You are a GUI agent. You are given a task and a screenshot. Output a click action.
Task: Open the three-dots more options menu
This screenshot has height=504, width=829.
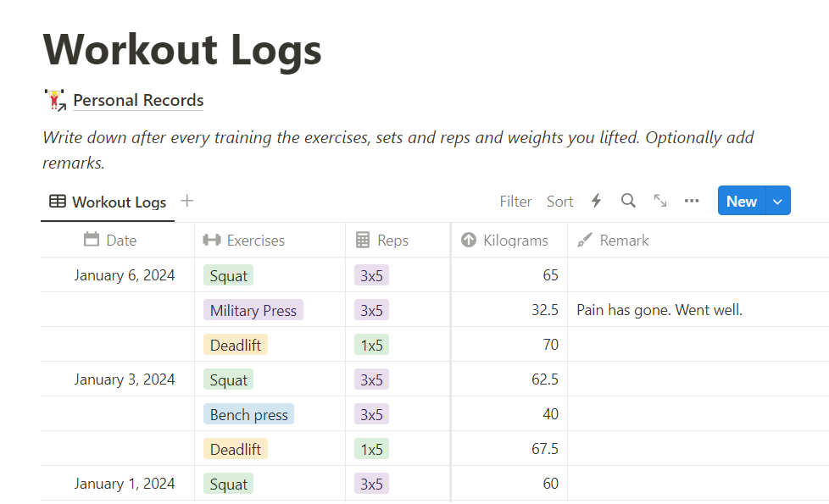click(692, 201)
